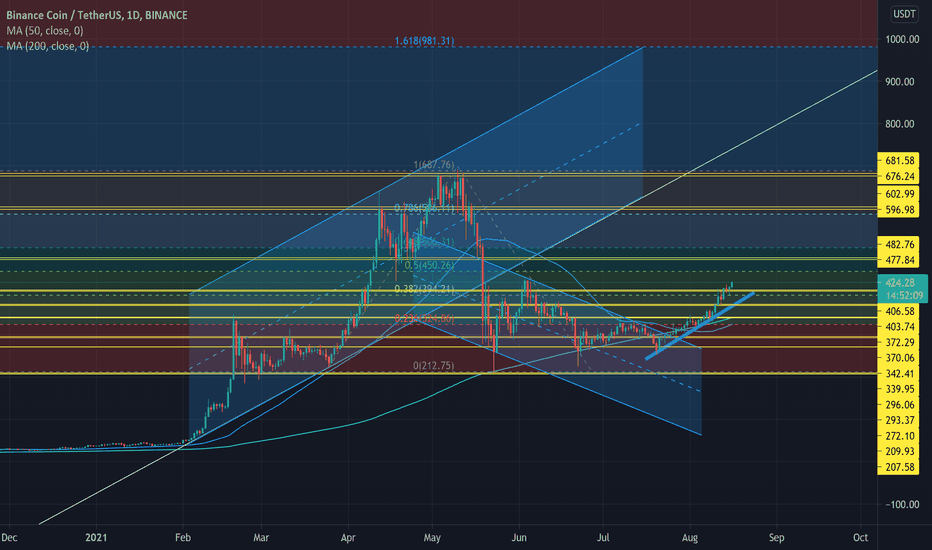The height and width of the screenshot is (550, 932).
Task: Click the Feb label on time axis
Action: coord(183,538)
